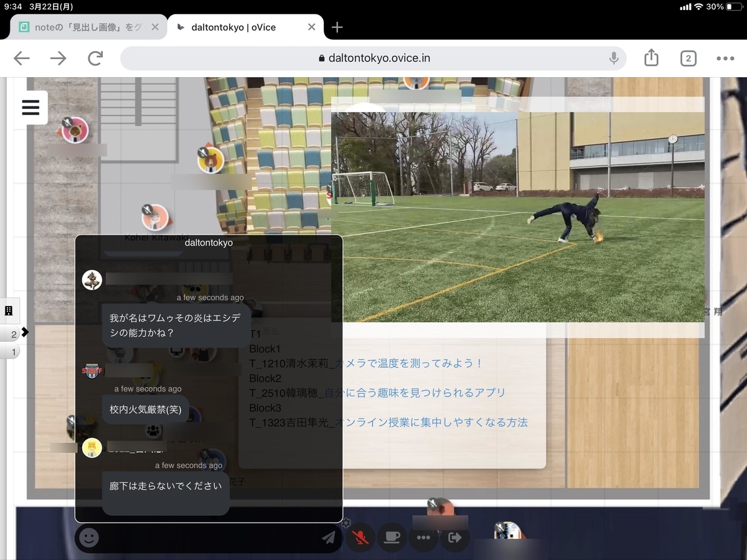Send the chat message with paper plane
The height and width of the screenshot is (560, 747).
(329, 538)
